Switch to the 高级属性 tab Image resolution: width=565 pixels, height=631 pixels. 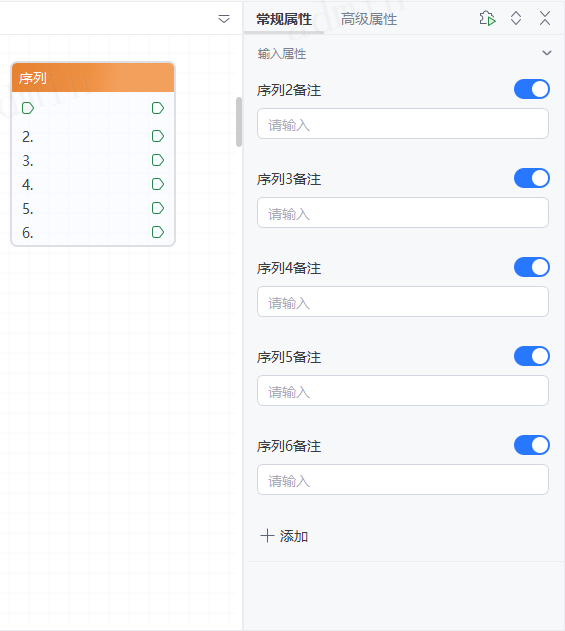coord(369,19)
